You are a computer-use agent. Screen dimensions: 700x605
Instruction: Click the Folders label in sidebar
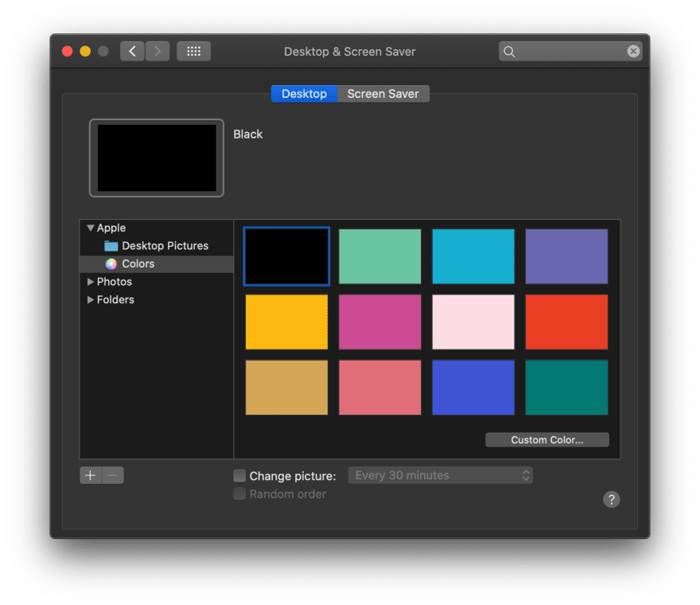115,299
